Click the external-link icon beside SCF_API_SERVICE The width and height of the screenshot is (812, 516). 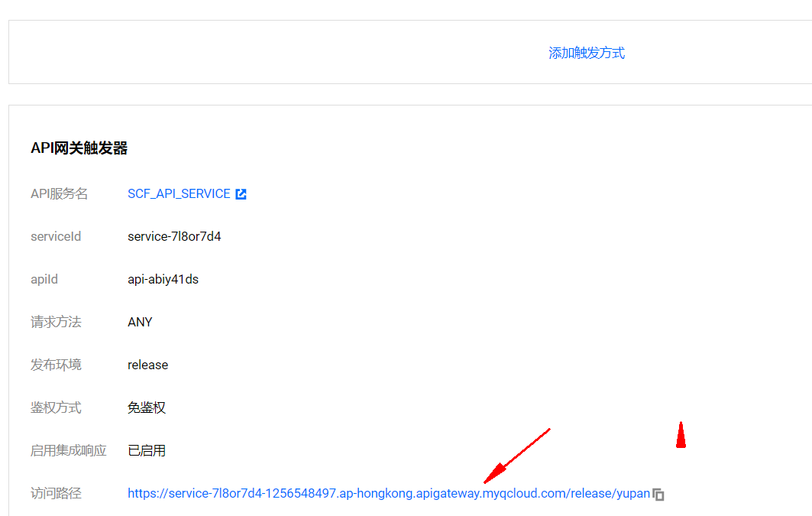tap(241, 194)
